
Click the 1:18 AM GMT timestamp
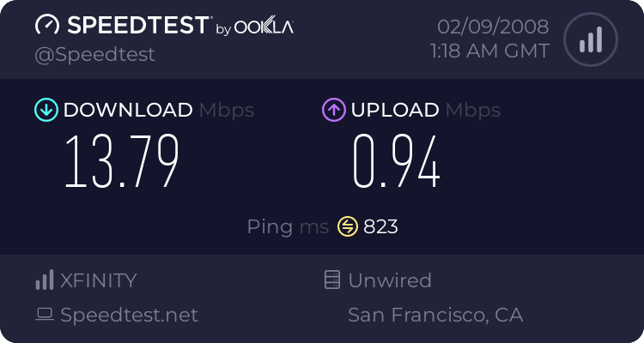pos(489,51)
